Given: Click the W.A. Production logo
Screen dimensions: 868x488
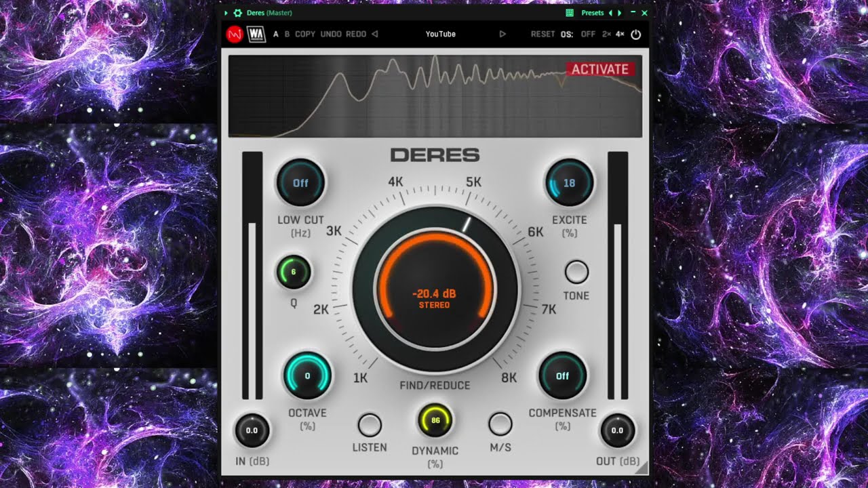Looking at the screenshot, I should tap(256, 34).
